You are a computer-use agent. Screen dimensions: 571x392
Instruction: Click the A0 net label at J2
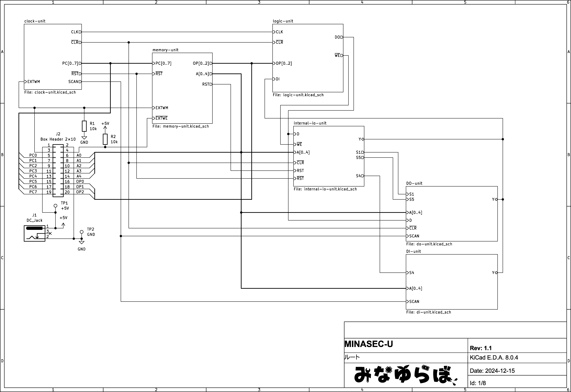[79, 155]
